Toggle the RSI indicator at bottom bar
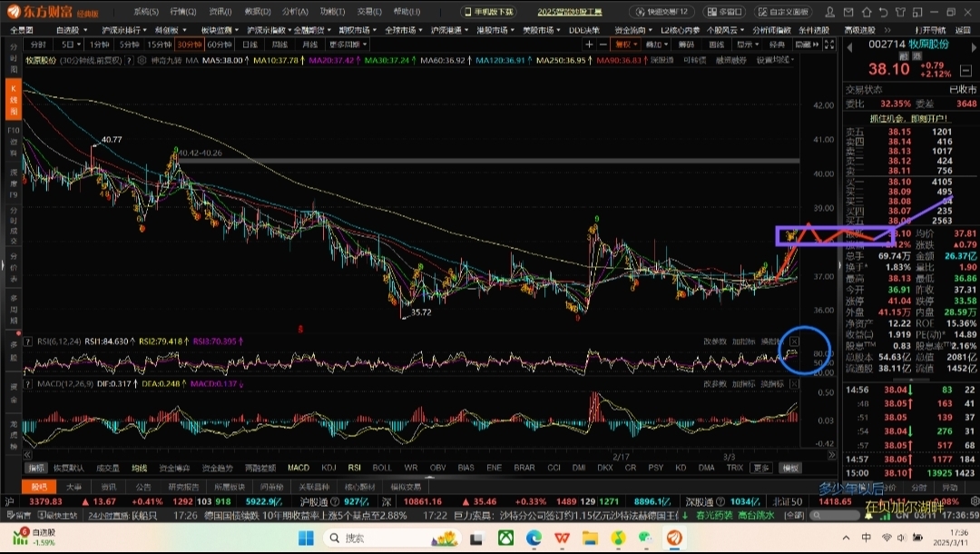 pos(355,468)
